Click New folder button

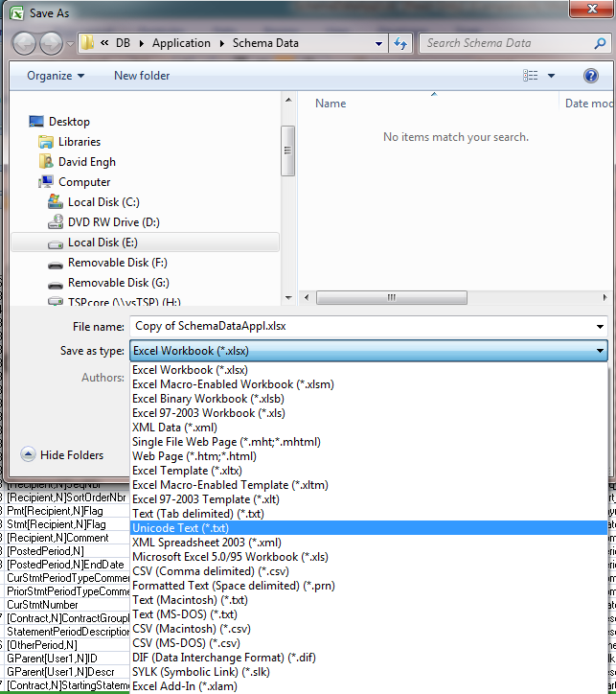tap(142, 76)
